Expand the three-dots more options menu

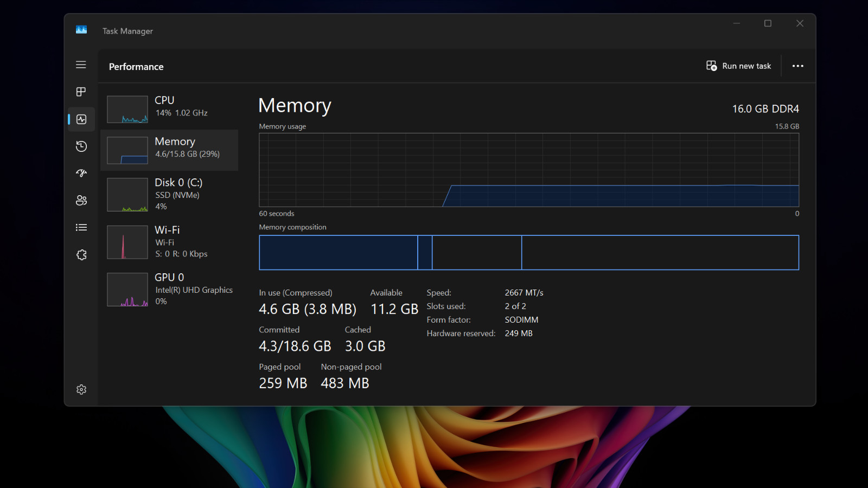point(797,66)
